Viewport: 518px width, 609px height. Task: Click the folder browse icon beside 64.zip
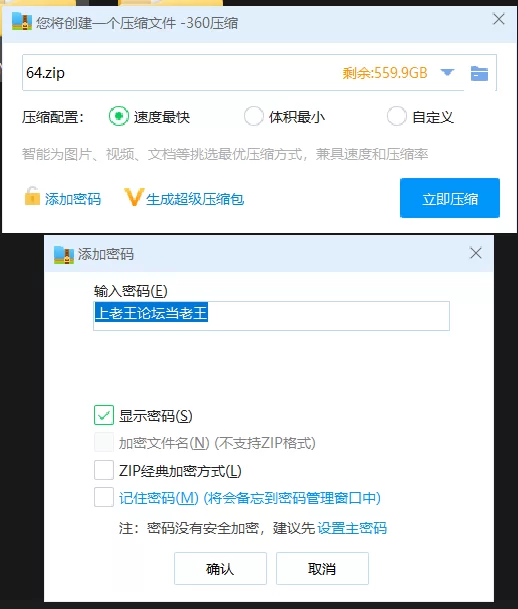pos(479,73)
